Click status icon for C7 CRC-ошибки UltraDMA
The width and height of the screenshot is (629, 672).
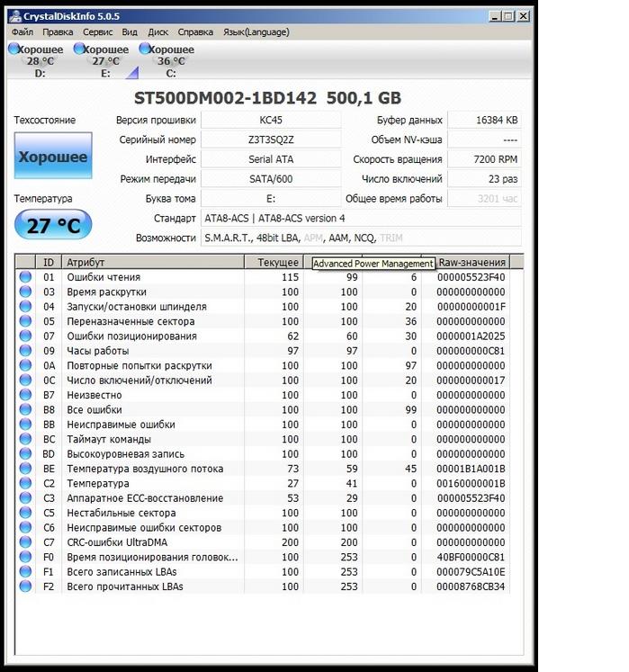pyautogui.click(x=25, y=542)
